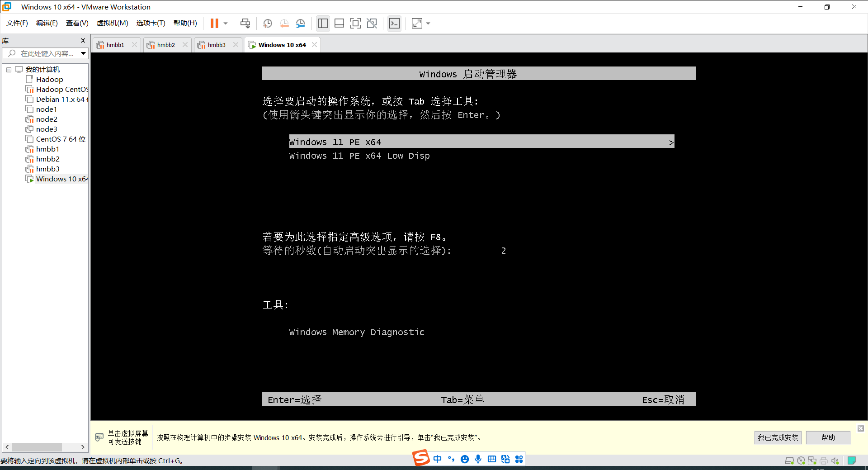The height and width of the screenshot is (470, 868).
Task: Take a snapshot of this virtual machine
Action: point(268,23)
